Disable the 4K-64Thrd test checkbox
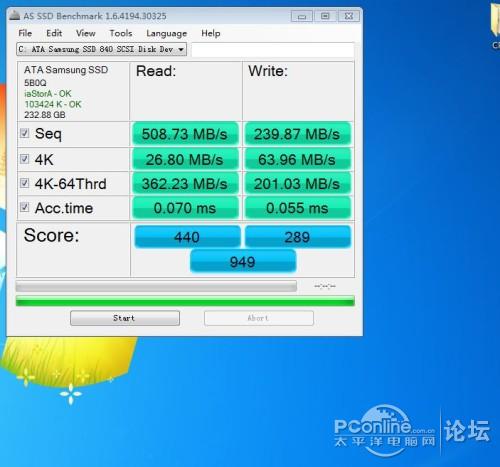Viewport: 500px width, 467px height. [x=24, y=183]
